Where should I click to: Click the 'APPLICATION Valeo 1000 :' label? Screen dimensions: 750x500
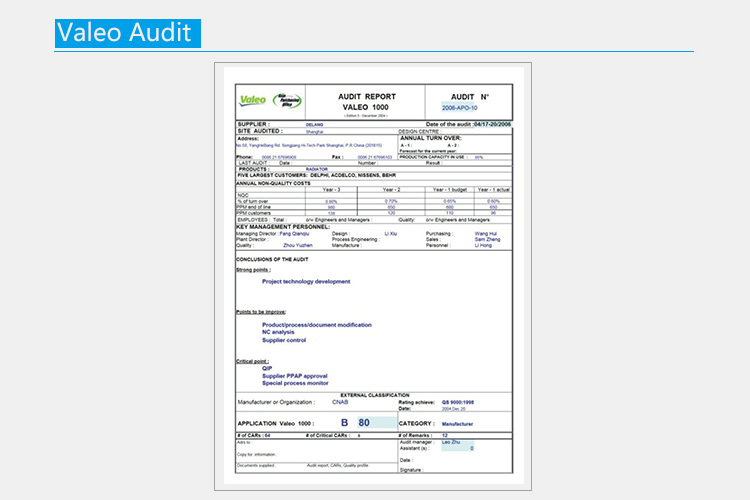pyautogui.click(x=276, y=423)
